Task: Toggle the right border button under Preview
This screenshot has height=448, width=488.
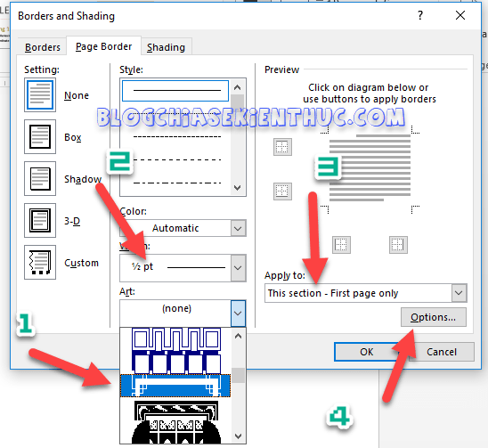Action: point(398,245)
